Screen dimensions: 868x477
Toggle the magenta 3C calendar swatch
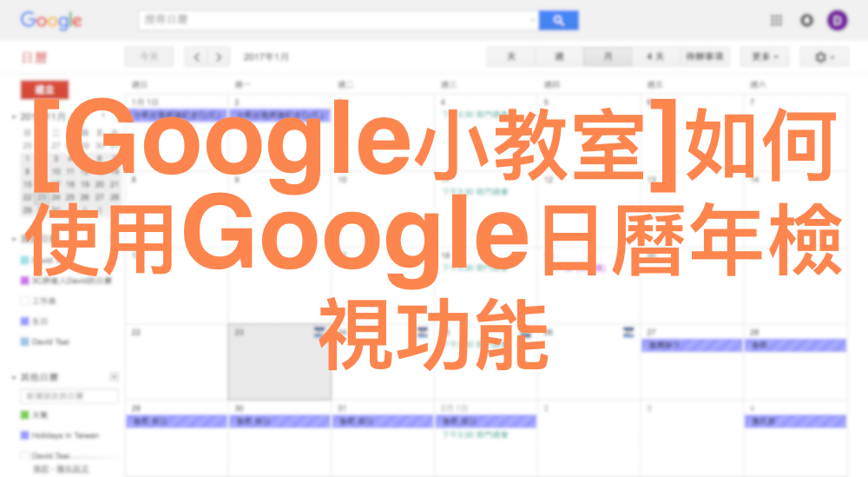pos(24,281)
